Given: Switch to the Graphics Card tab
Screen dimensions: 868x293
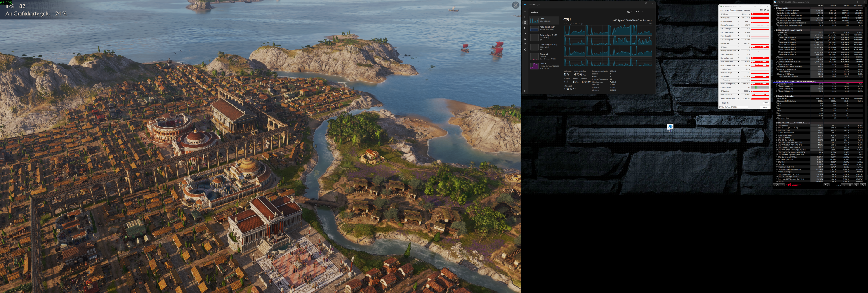Looking at the screenshot, I should [x=724, y=10].
